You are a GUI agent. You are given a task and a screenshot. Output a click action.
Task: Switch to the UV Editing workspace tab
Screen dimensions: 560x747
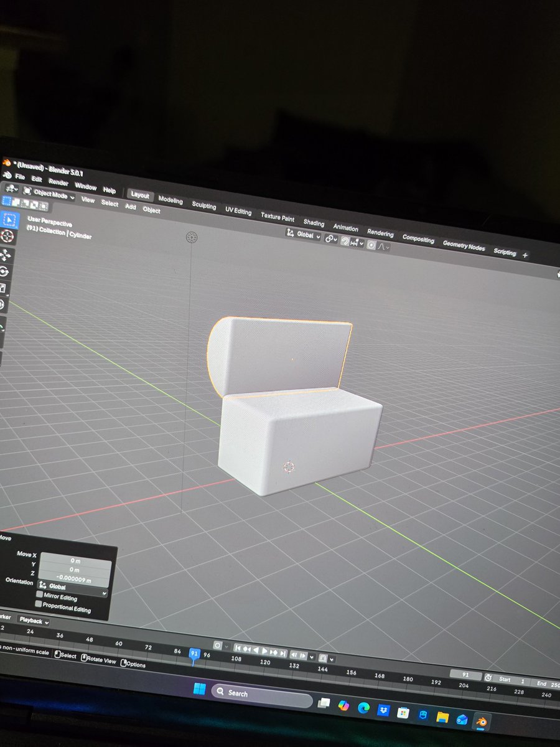(x=238, y=212)
